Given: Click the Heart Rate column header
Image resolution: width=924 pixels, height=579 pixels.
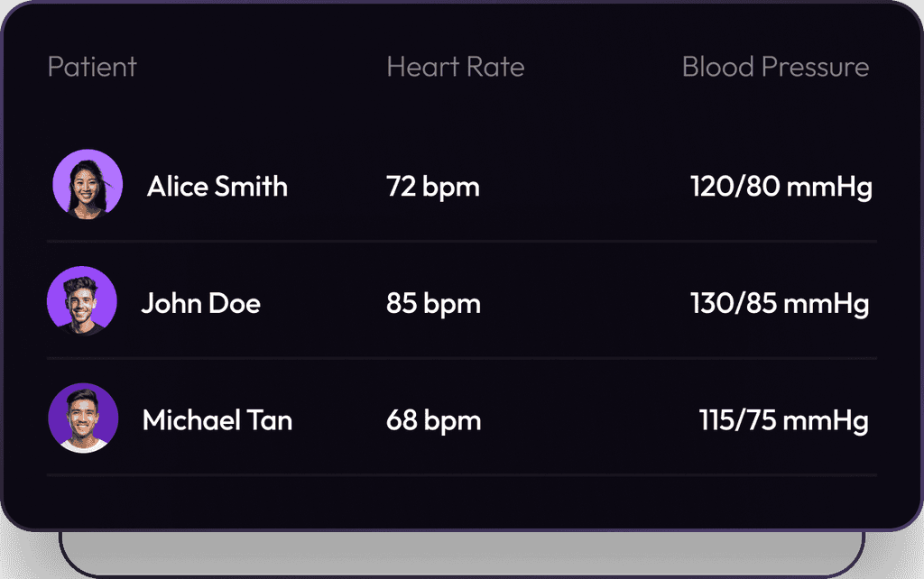Looking at the screenshot, I should (x=455, y=67).
